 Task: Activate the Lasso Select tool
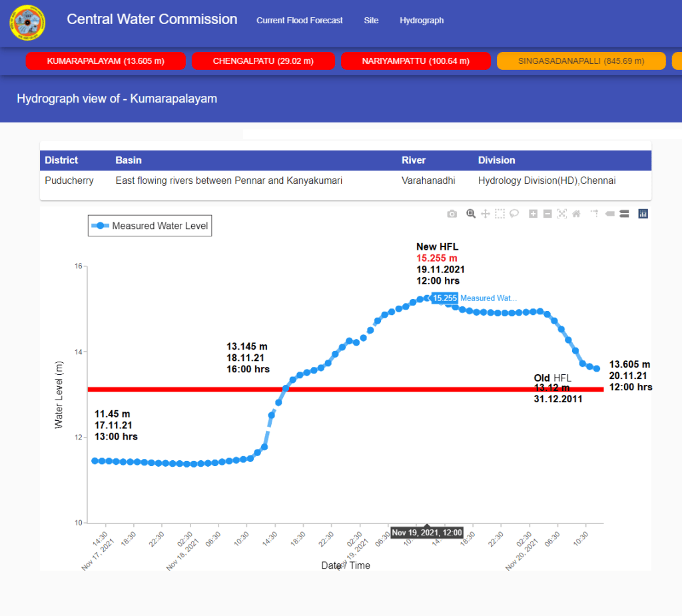coord(514,214)
